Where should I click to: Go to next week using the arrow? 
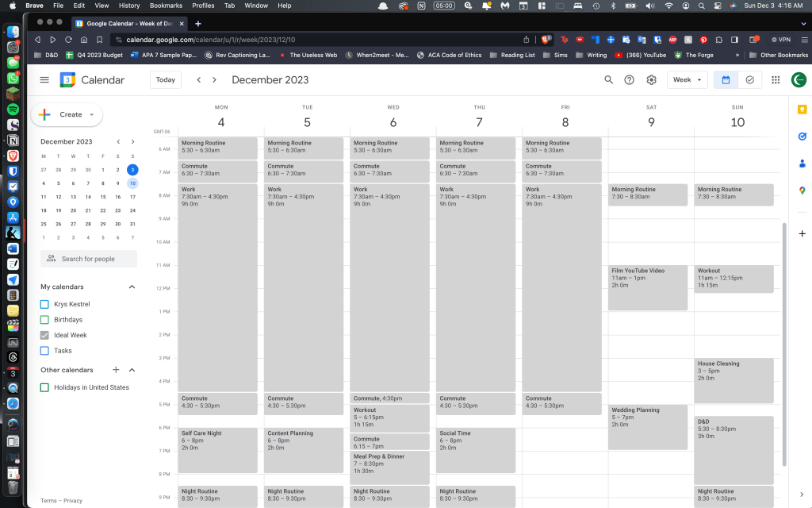[216, 80]
